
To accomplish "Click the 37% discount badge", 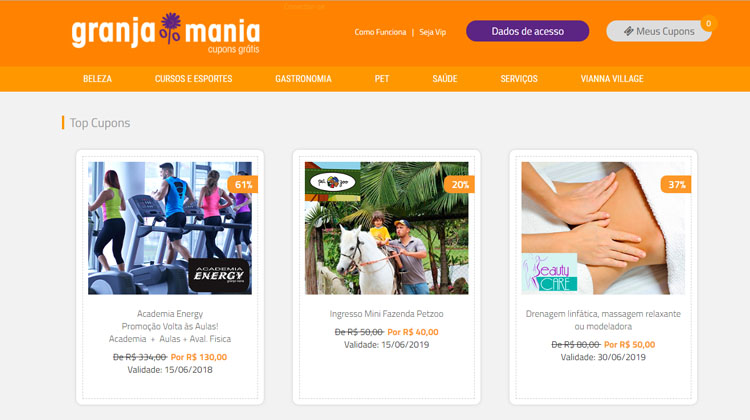I will point(676,185).
